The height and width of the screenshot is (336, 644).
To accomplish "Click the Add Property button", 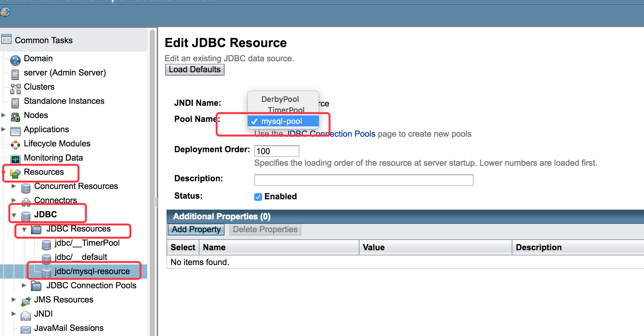I will 196,230.
